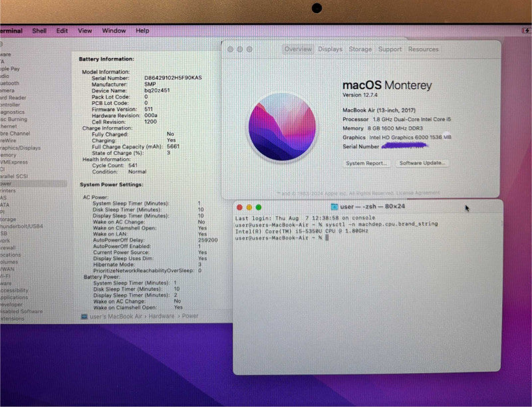This screenshot has width=532, height=407.
Task: Select Ethernet in System Report sidebar
Action: click(x=9, y=126)
